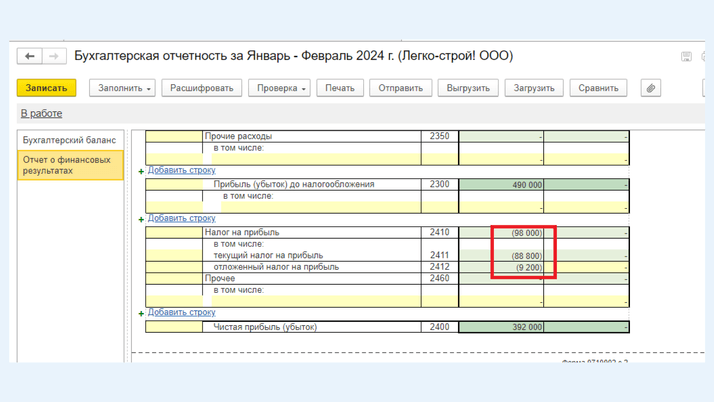The image size is (714, 402).
Task: Select Отчет о финансовых результатах section
Action: 71,165
